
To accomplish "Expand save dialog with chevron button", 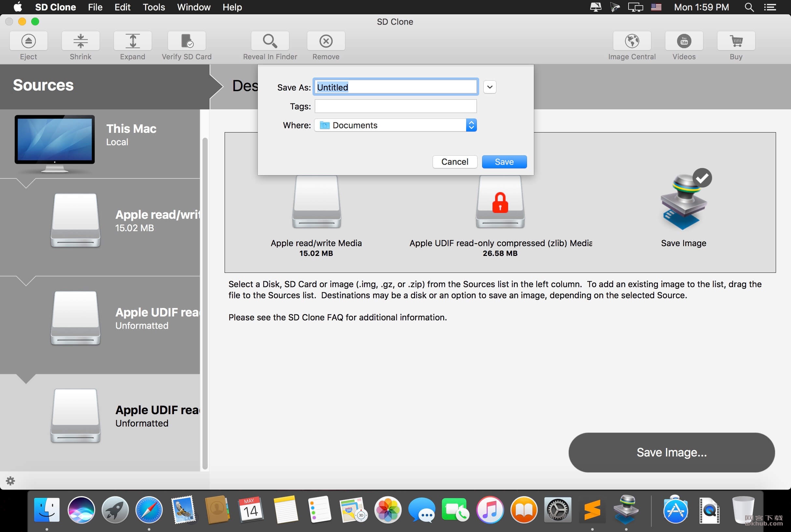I will point(490,87).
